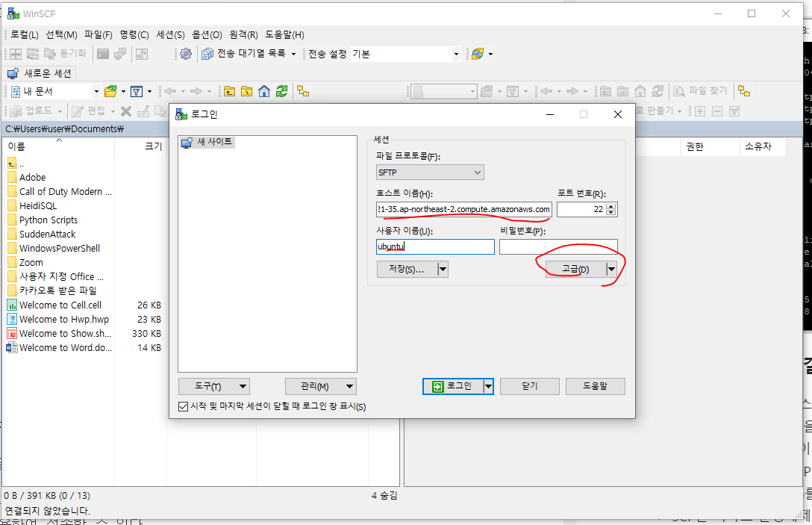The width and height of the screenshot is (812, 525).
Task: Click the 호스트 이름 input field
Action: click(x=464, y=209)
